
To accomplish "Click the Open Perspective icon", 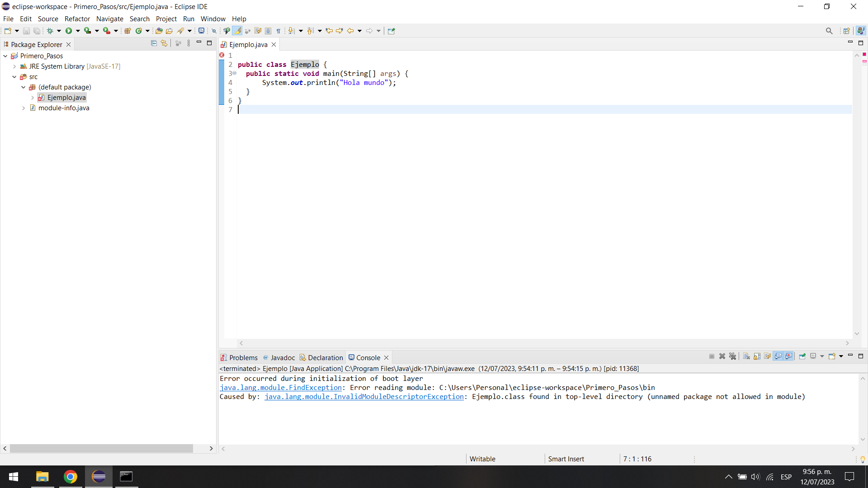I will [x=847, y=31].
